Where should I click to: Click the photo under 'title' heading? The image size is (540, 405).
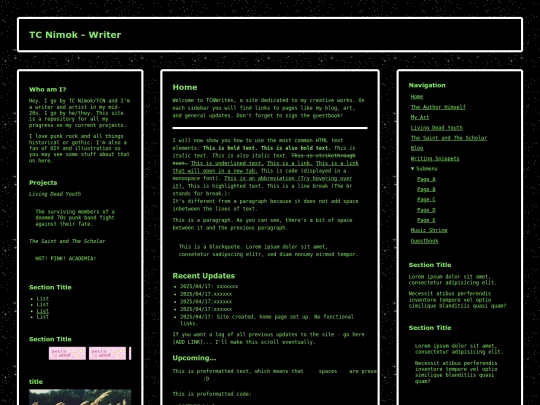[80, 397]
